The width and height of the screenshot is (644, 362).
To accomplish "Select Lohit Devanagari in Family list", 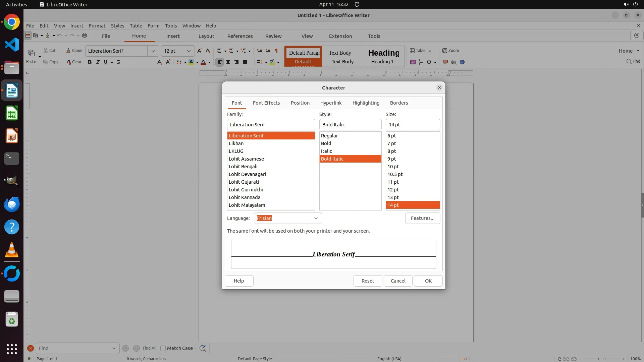I will tap(248, 174).
